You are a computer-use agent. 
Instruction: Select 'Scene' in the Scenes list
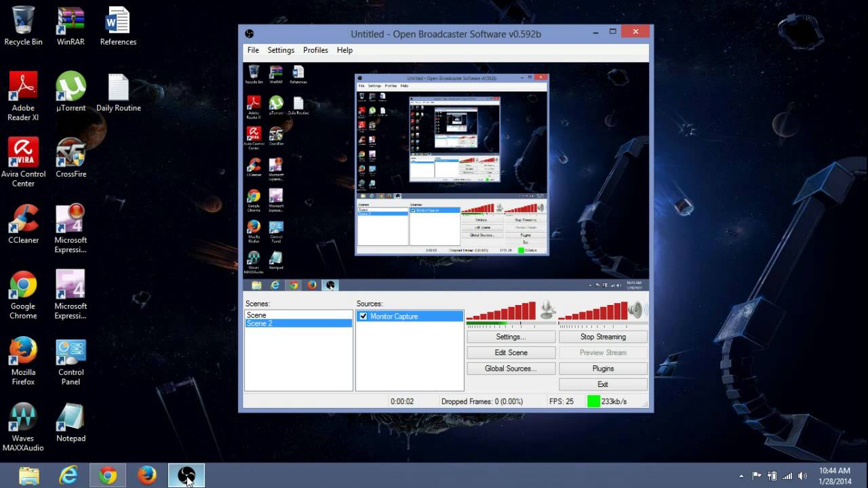point(298,315)
